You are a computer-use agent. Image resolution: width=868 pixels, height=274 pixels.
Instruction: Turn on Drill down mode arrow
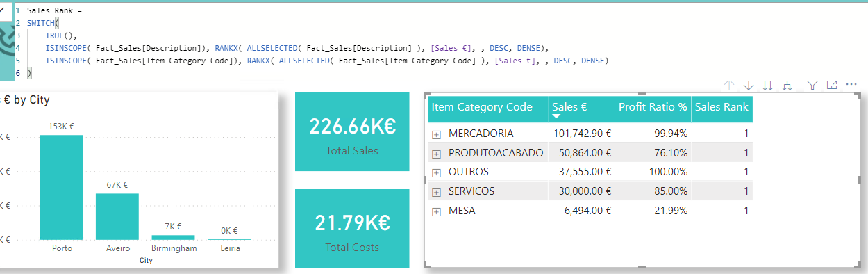(x=749, y=86)
